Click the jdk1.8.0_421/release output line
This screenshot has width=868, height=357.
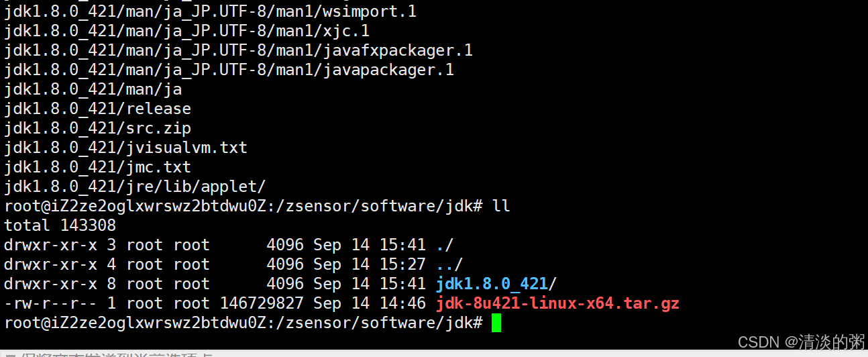click(98, 109)
